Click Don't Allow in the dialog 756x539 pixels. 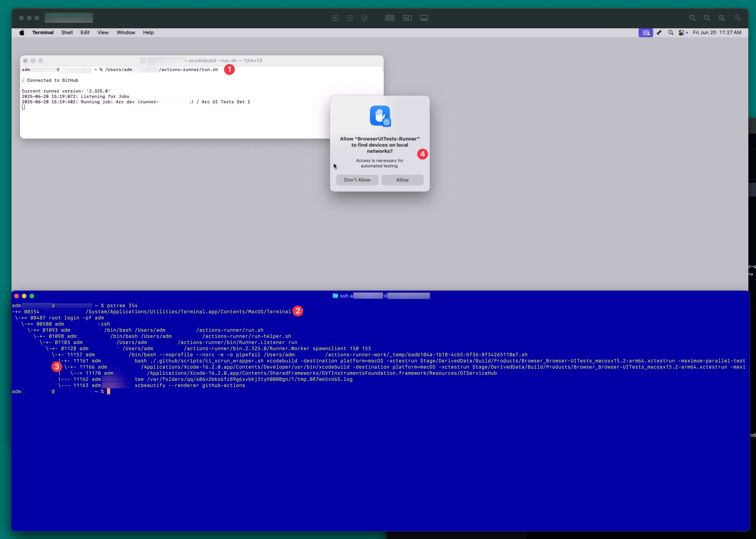[x=357, y=180]
